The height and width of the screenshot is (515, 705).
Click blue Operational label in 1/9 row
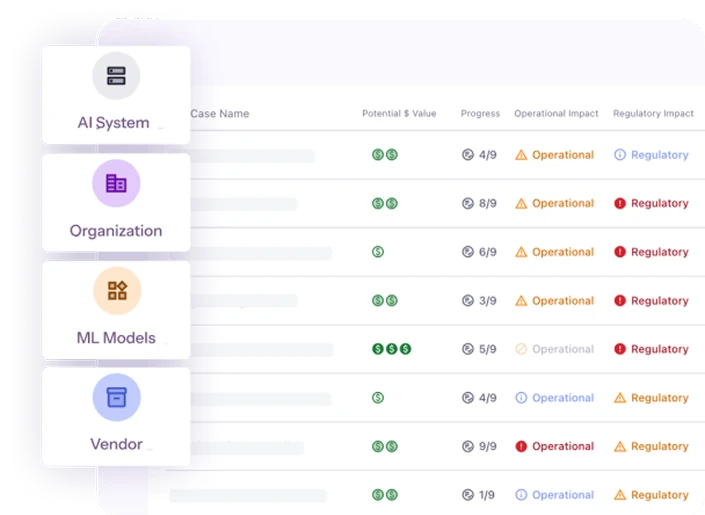tap(563, 495)
